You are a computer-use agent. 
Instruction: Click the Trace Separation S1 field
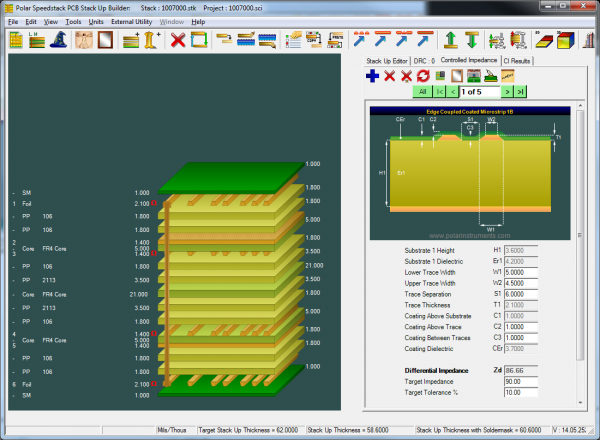pyautogui.click(x=521, y=294)
